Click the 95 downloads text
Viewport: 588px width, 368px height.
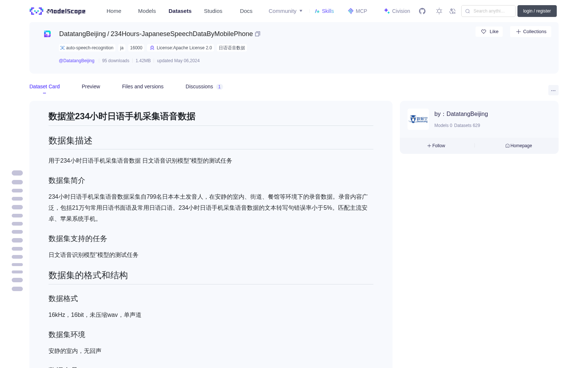pos(116,61)
